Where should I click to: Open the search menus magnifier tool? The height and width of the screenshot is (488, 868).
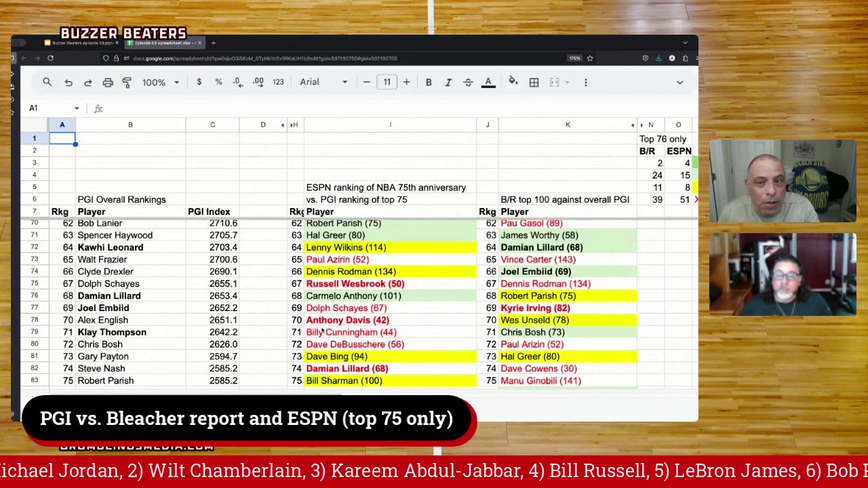point(47,82)
